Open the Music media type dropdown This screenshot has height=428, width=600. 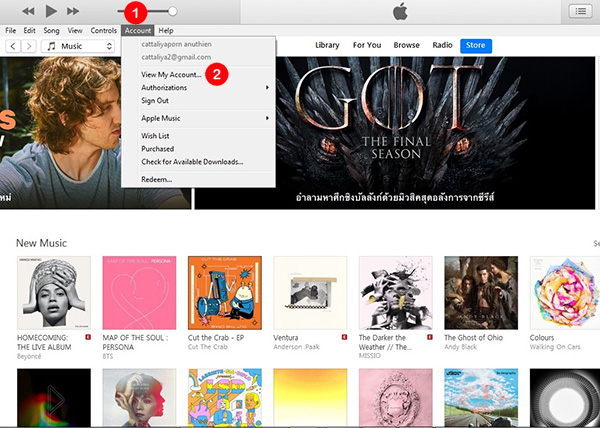point(78,46)
